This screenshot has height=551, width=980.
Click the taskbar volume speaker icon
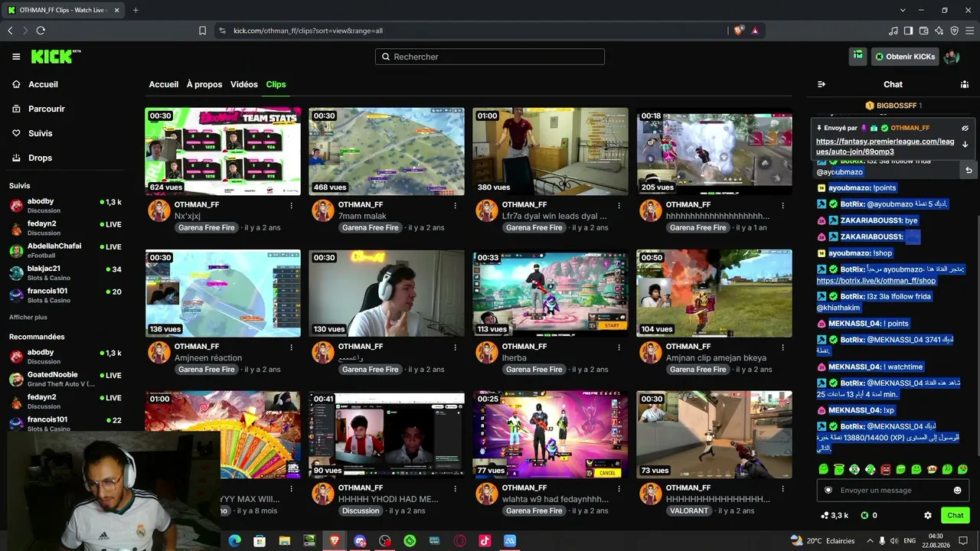click(x=893, y=540)
